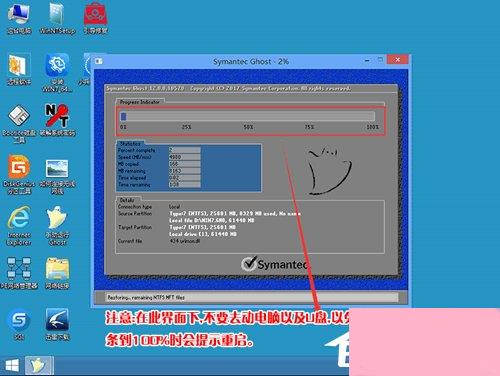Image resolution: width=500 pixels, height=376 pixels.
Task: Open the Ghost window system menu icon
Action: coord(99,61)
